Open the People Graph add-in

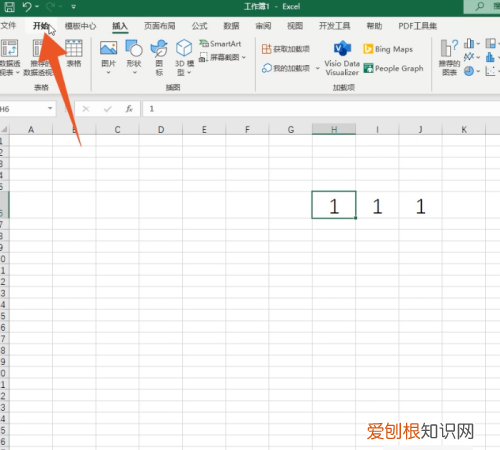pyautogui.click(x=393, y=68)
